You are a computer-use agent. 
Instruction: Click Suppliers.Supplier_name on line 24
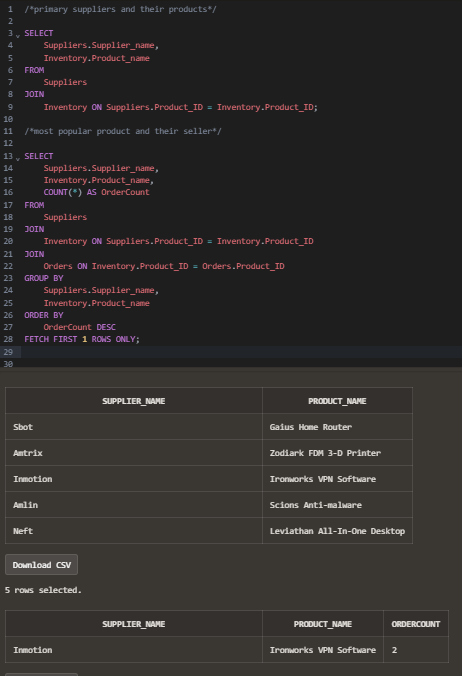click(x=99, y=290)
